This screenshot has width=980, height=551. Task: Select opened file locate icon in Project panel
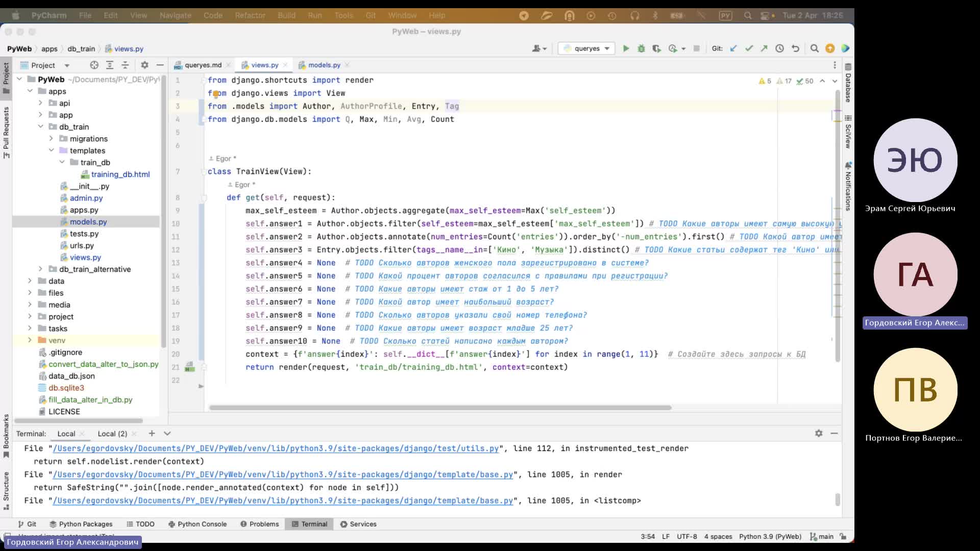tap(94, 65)
